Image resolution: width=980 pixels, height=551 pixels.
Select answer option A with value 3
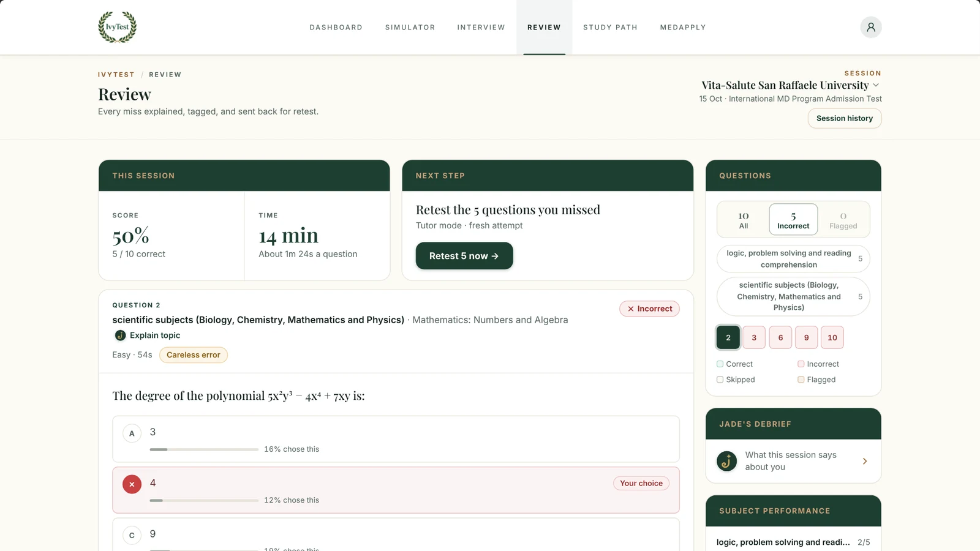pyautogui.click(x=396, y=439)
